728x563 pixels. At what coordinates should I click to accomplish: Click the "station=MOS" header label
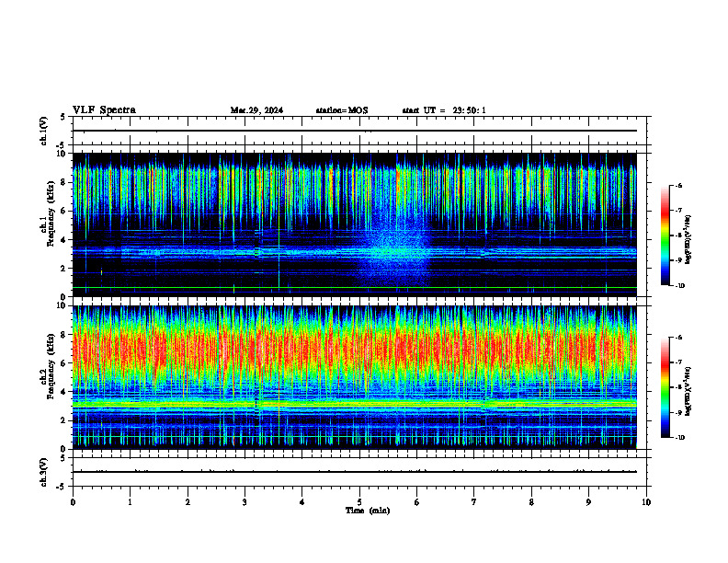(x=342, y=110)
